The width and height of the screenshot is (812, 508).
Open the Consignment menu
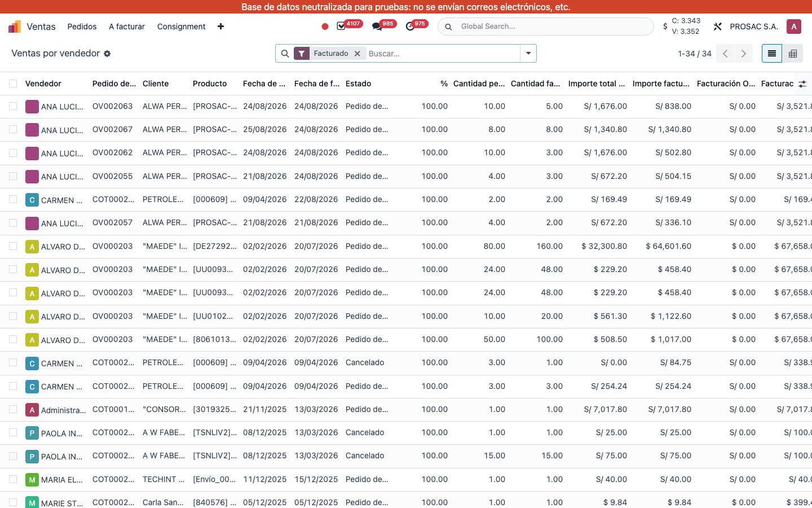point(181,27)
